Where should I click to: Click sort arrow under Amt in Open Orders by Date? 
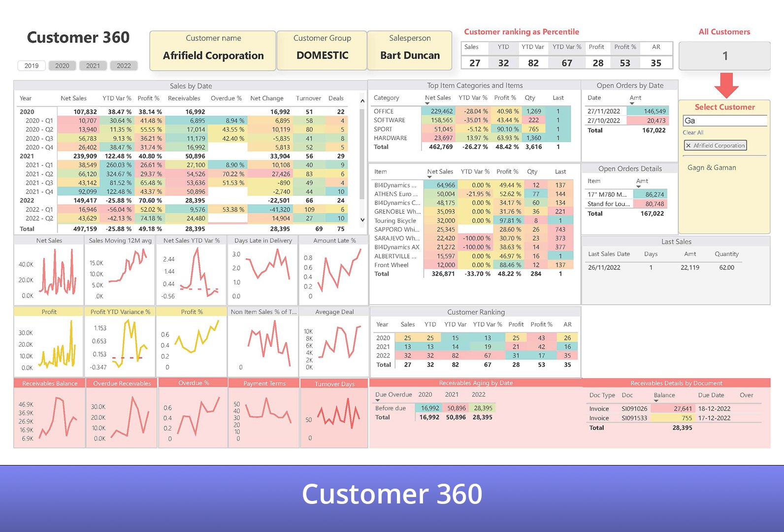pos(632,103)
